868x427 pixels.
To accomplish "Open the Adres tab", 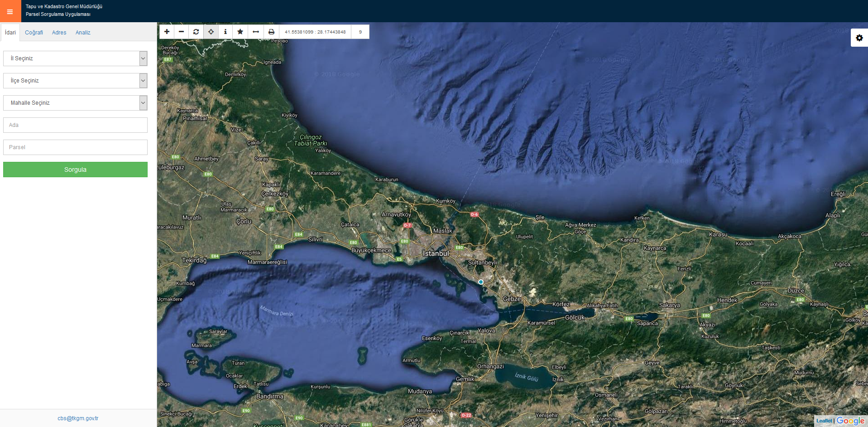I will (59, 33).
